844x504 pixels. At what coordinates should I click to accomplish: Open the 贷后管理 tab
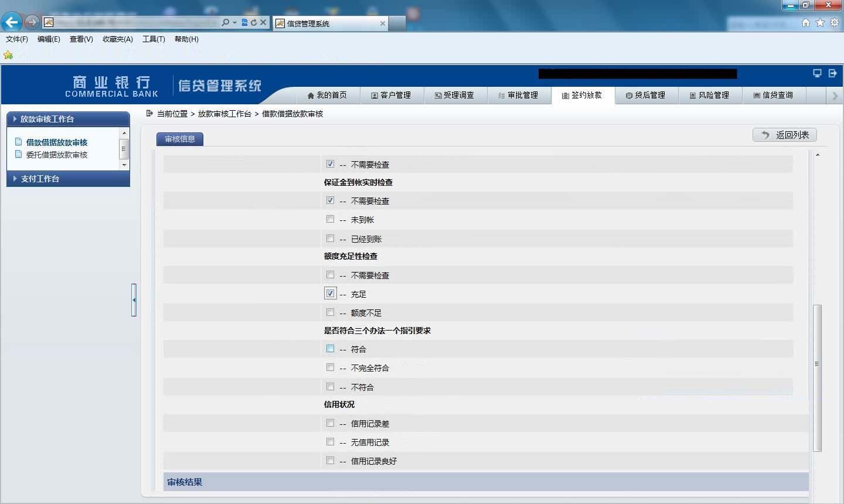coord(645,95)
